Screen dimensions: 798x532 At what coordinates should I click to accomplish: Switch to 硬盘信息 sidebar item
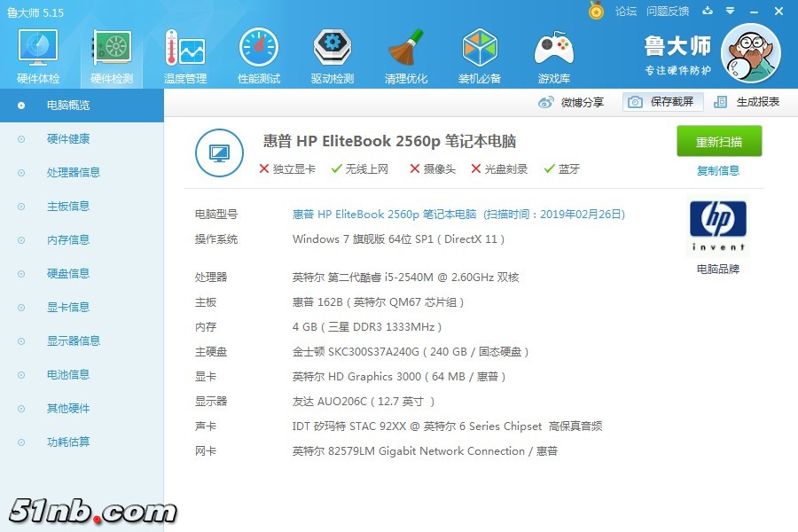[67, 274]
